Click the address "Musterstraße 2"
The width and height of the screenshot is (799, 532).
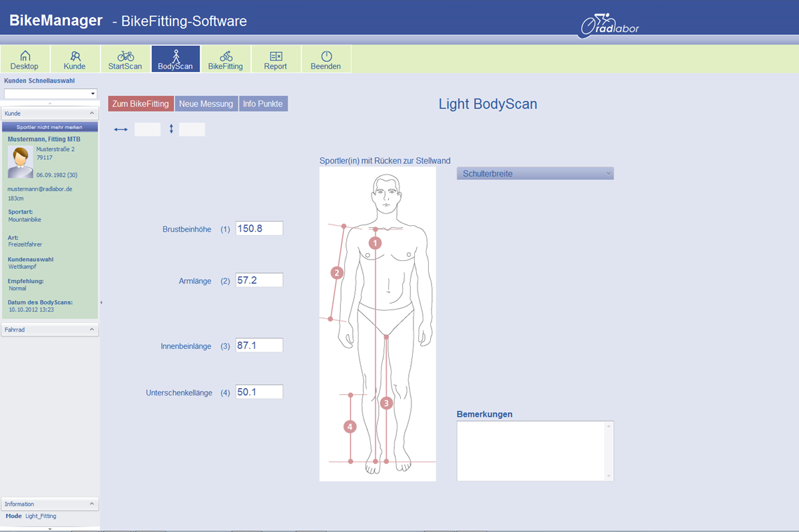pos(55,149)
